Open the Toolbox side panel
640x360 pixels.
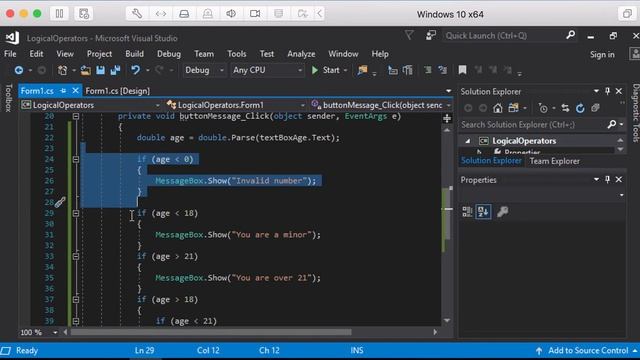8,98
